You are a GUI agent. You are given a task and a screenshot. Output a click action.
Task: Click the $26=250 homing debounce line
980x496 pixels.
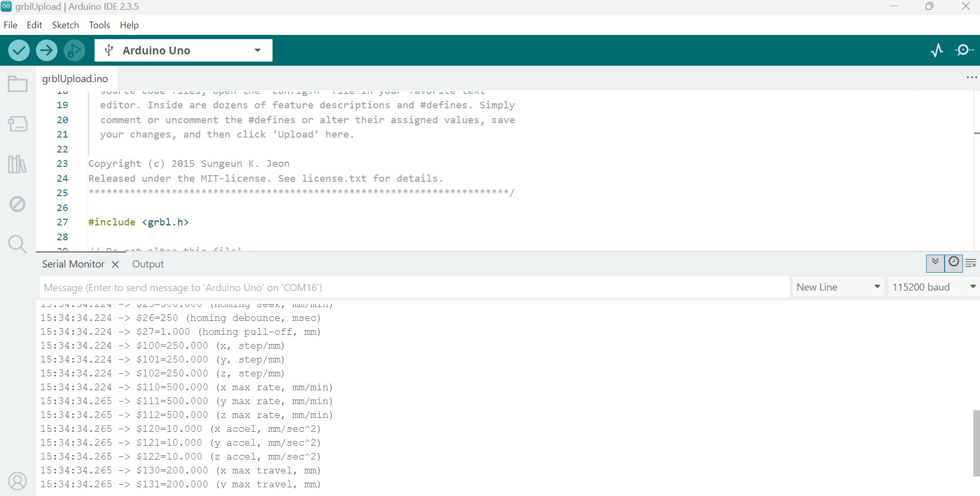tap(180, 318)
